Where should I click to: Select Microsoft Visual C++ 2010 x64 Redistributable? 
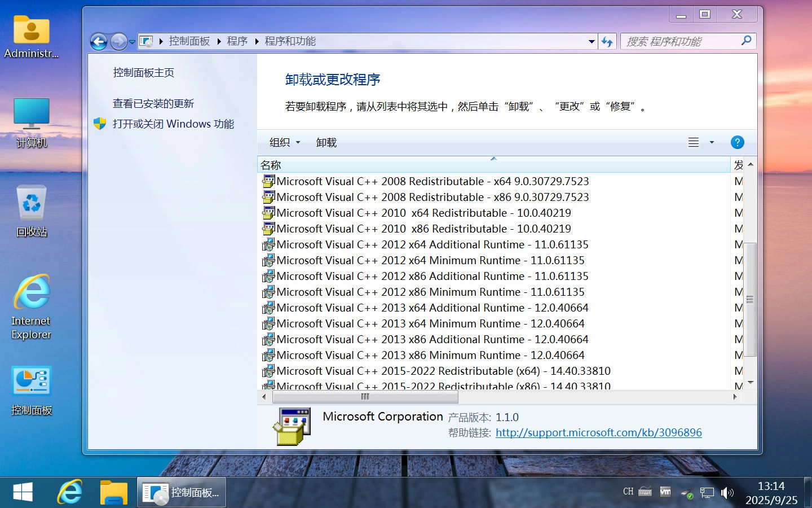click(x=422, y=213)
